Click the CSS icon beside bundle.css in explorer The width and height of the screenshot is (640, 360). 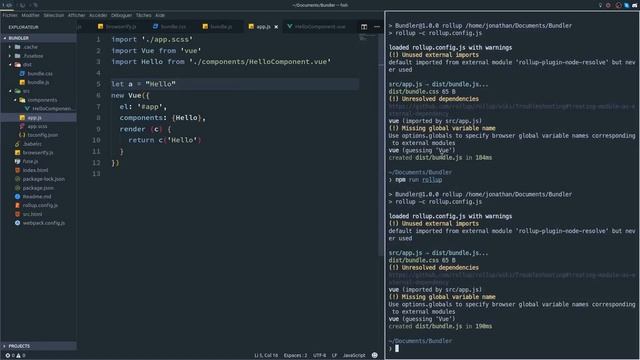point(22,73)
